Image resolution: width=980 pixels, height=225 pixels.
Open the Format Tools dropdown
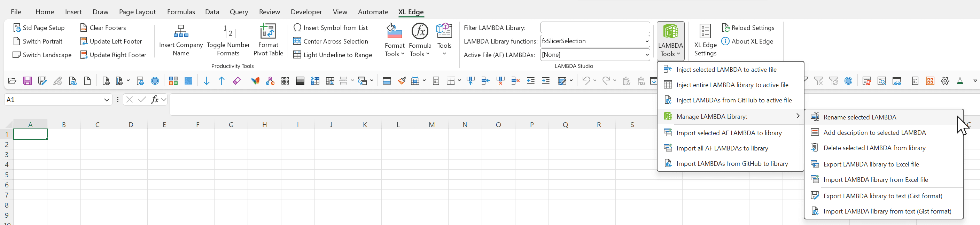point(395,40)
